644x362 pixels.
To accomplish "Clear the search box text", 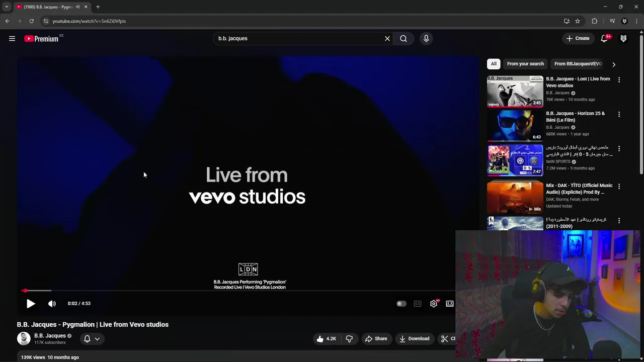I will coord(387,38).
